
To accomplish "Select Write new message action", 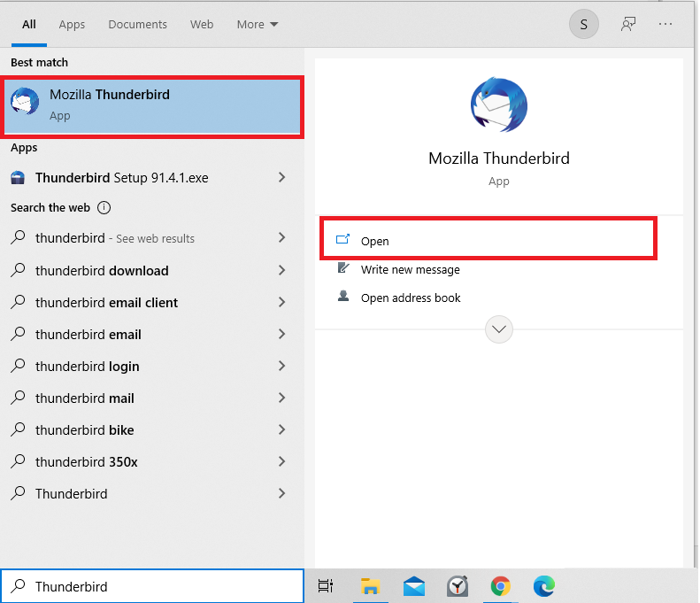I will coord(411,270).
